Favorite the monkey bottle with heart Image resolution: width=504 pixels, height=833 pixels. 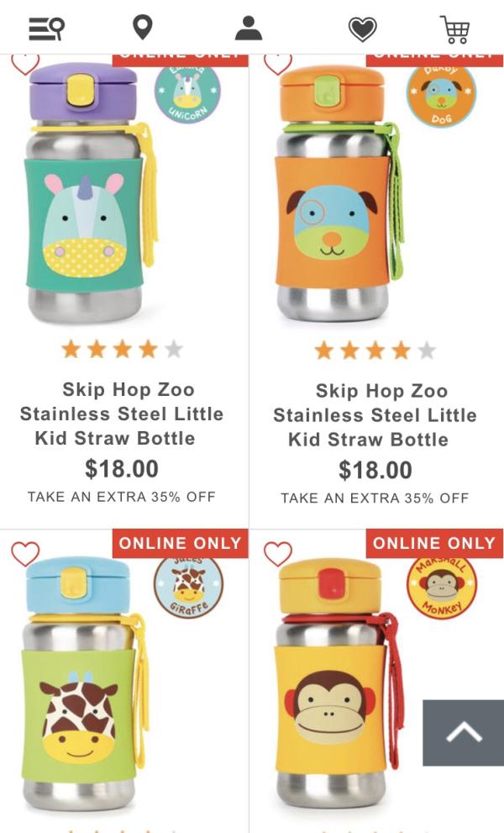278,554
